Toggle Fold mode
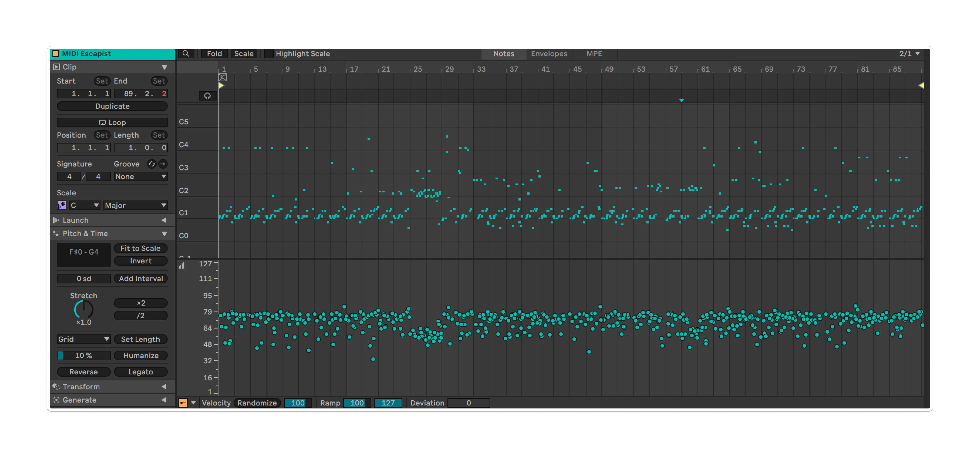 (x=214, y=54)
